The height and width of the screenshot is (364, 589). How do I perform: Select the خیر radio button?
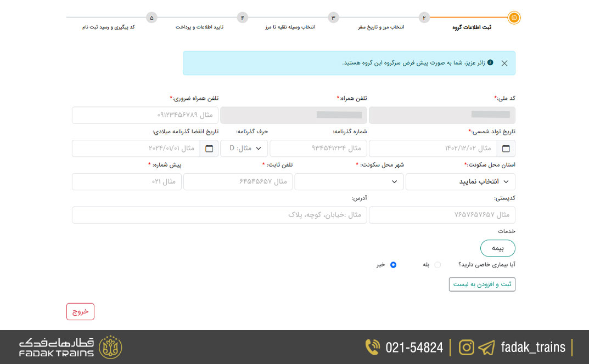pyautogui.click(x=392, y=265)
